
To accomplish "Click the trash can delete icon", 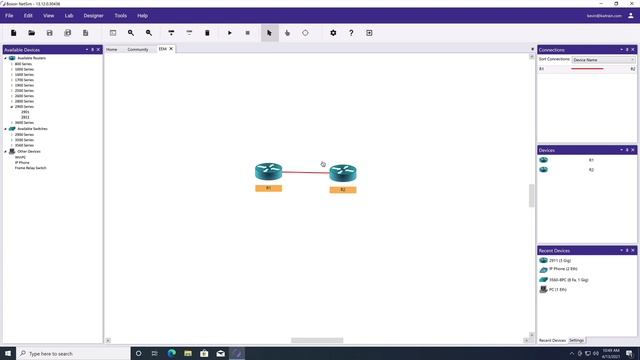I will 207,33.
